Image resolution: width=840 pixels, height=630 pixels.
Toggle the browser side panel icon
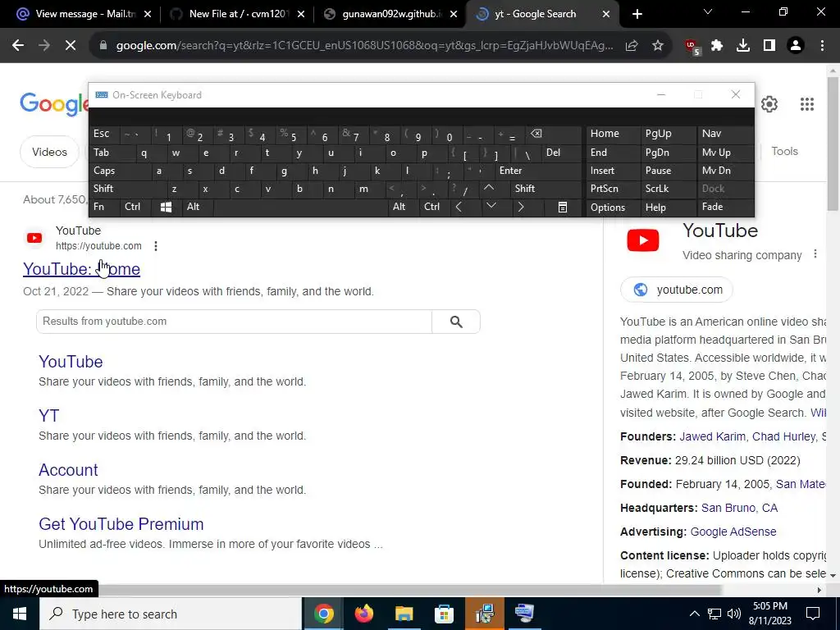coord(769,46)
